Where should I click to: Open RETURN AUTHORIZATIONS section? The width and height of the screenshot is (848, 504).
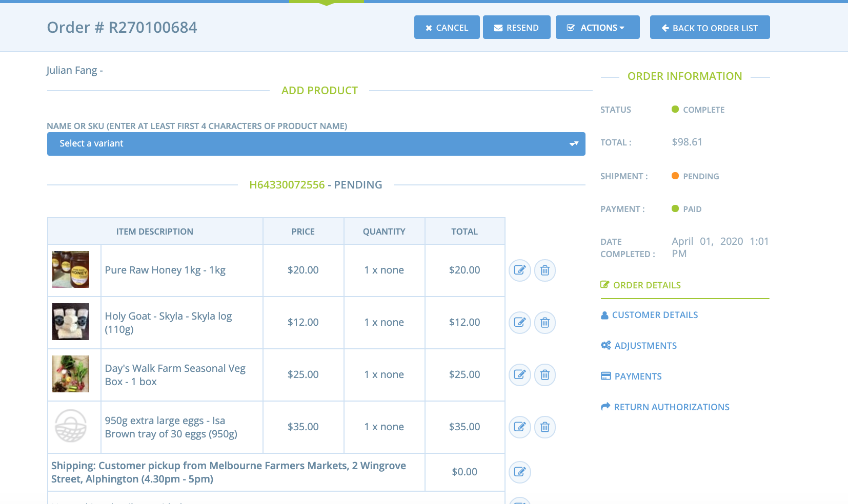[x=665, y=407]
